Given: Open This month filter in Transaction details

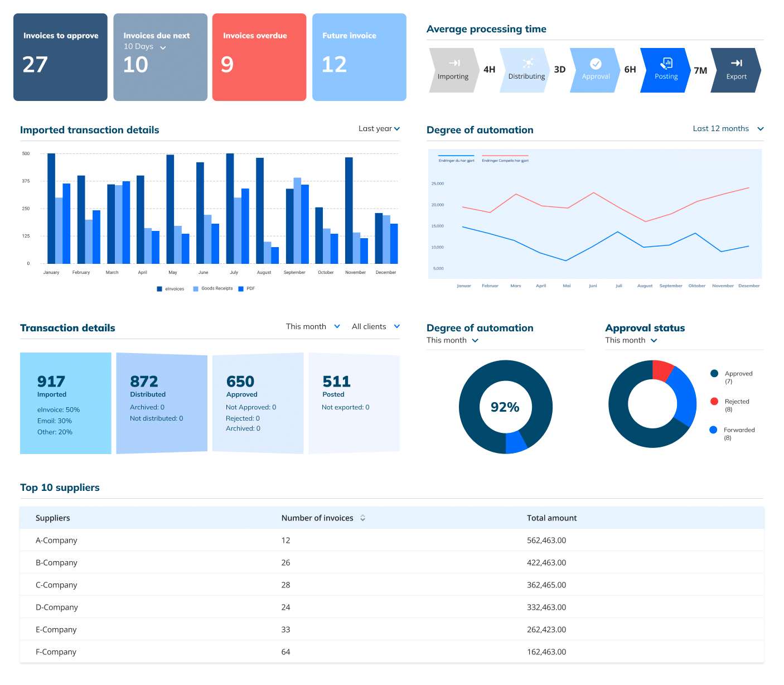Looking at the screenshot, I should click(312, 326).
